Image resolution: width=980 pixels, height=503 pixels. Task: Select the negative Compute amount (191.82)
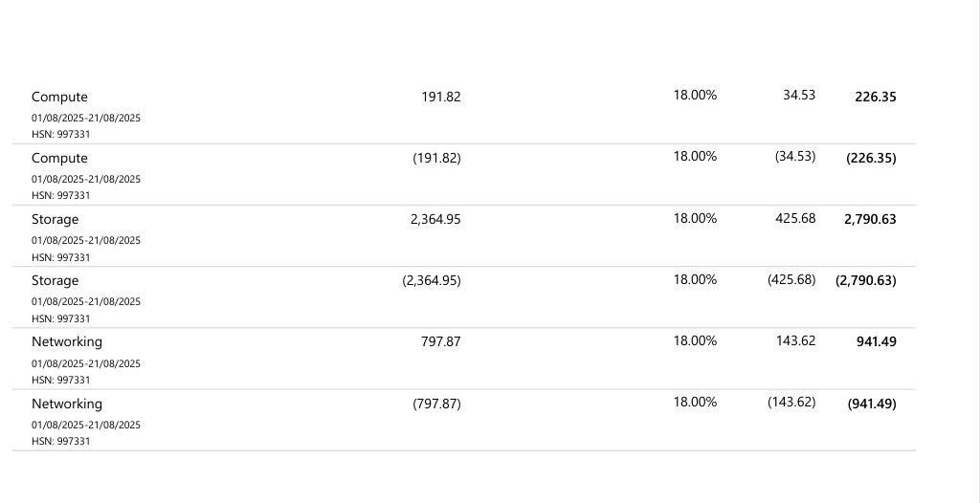[x=436, y=158]
